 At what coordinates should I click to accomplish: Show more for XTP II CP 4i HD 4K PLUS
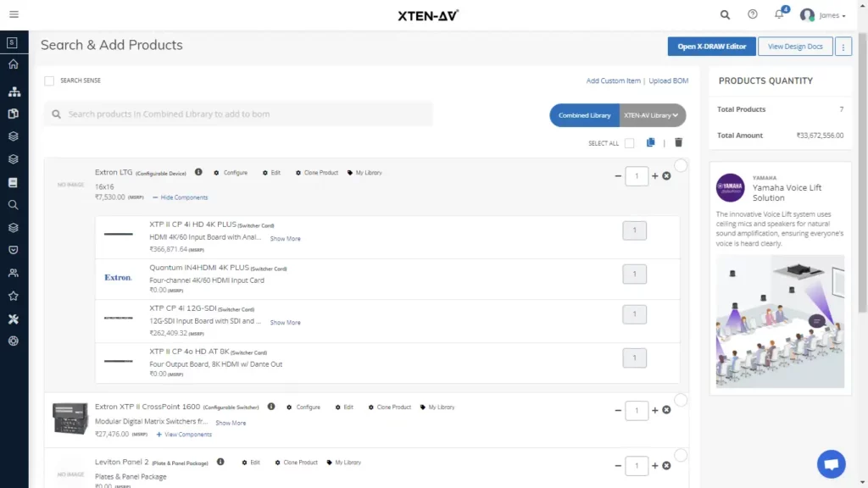285,238
